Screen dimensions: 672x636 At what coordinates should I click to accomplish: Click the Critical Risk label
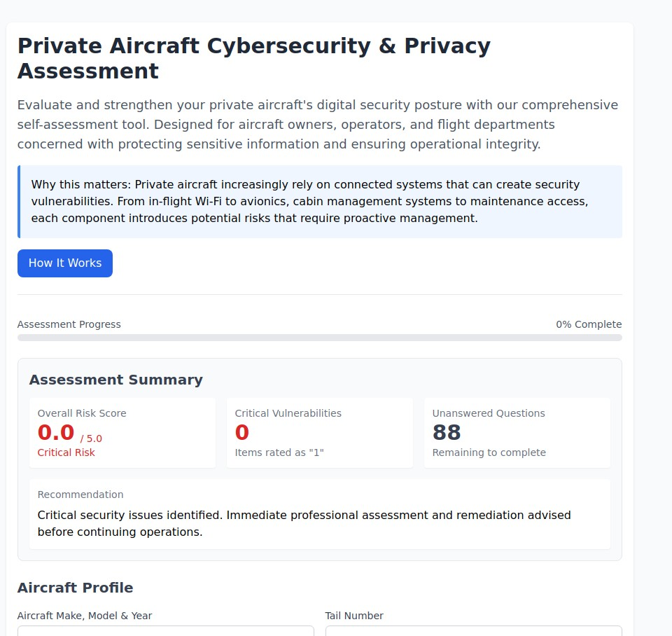(66, 452)
